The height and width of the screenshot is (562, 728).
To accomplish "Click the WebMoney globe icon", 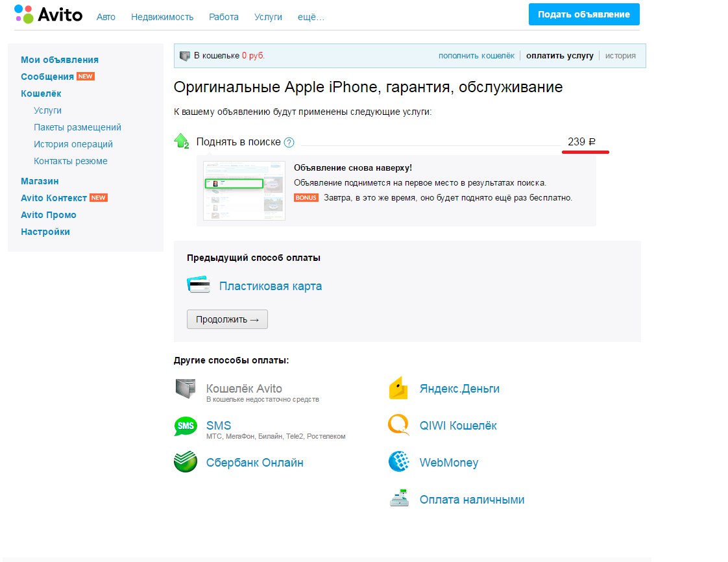I will 399,461.
